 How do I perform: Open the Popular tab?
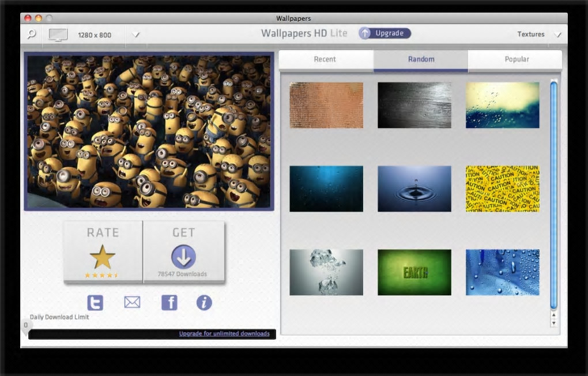(515, 59)
